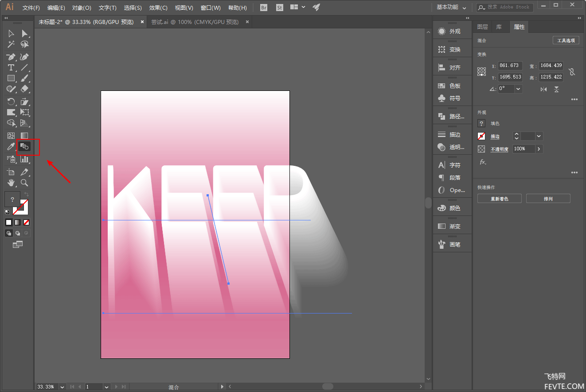Screen dimensions: 586x392
Task: Set paint mode to None
Action: coord(27,222)
